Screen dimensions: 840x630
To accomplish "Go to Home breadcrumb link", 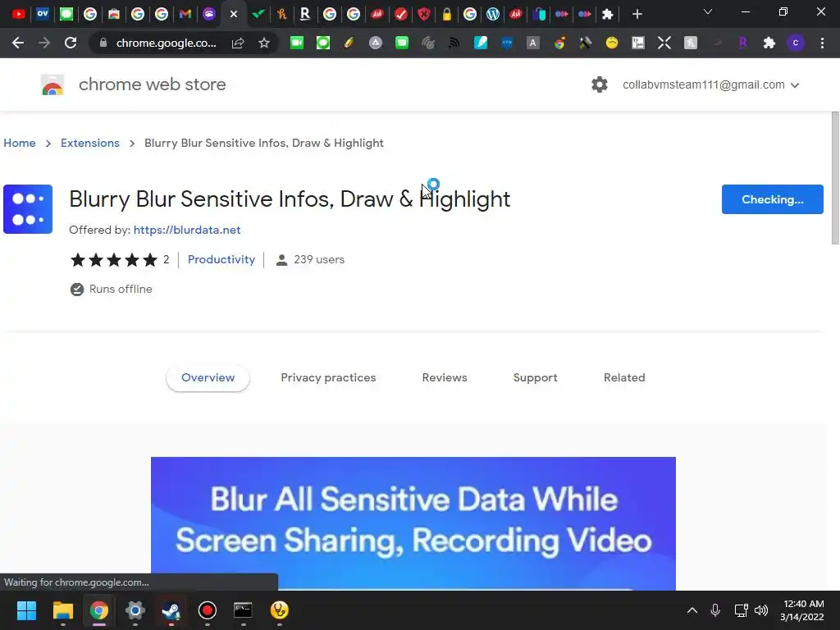I will pos(20,143).
